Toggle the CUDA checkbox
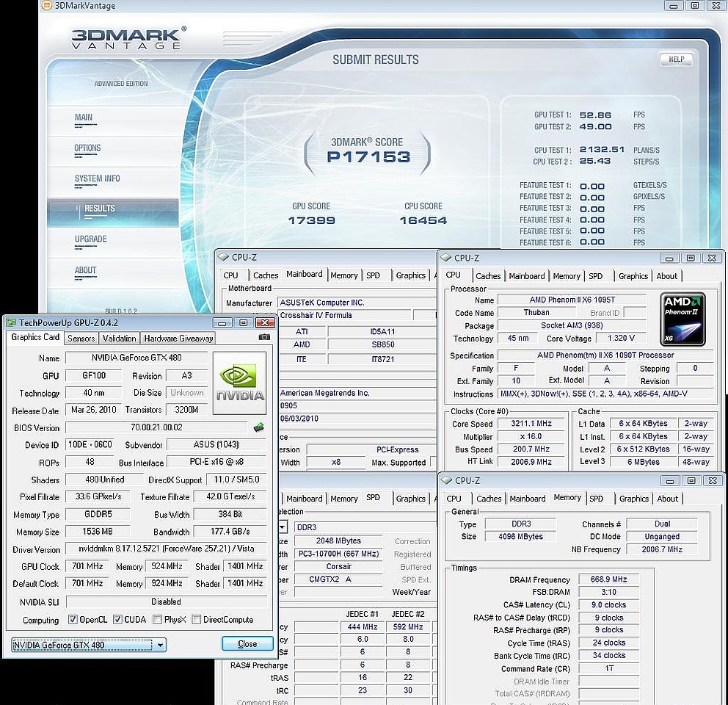This screenshot has height=705, width=728. 118,619
